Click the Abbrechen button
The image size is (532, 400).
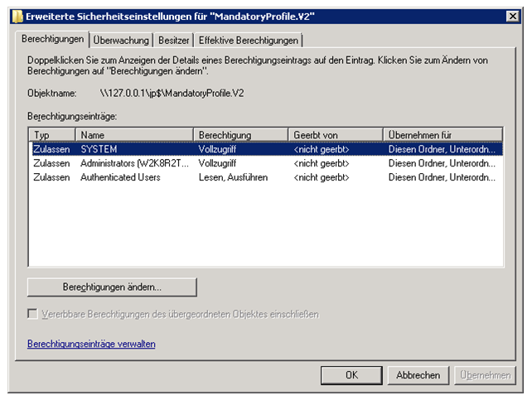(418, 375)
